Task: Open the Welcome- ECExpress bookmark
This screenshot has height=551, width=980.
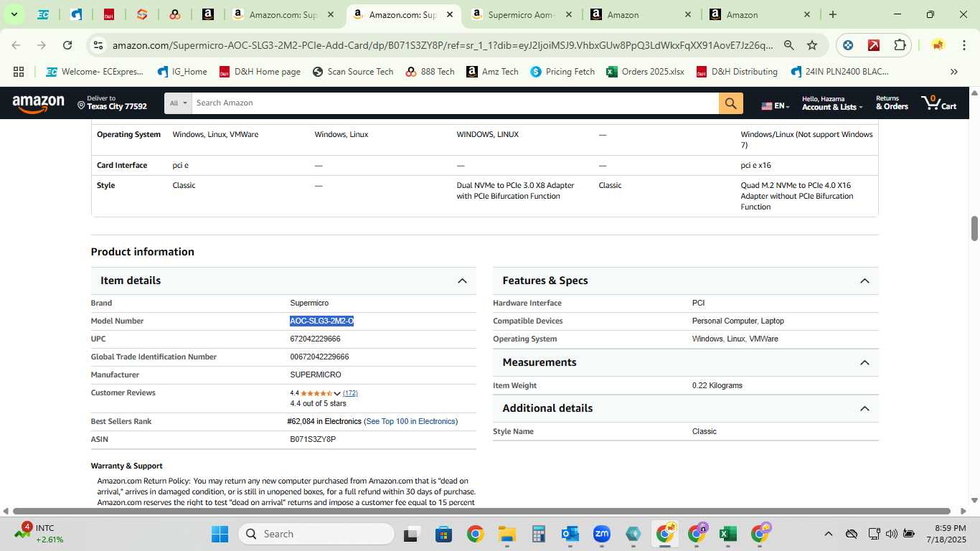Action: (95, 72)
